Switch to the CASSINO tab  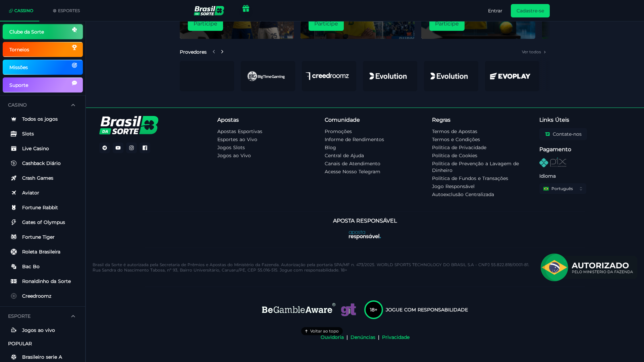point(21,11)
